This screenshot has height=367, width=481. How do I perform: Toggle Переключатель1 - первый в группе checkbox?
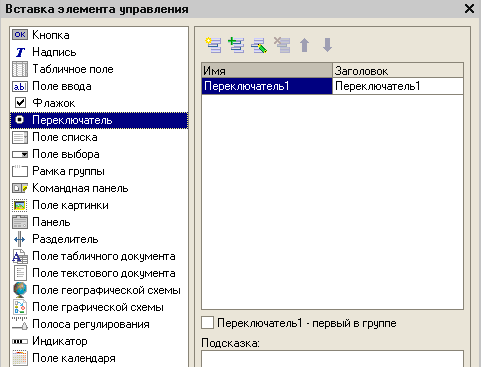pyautogui.click(x=207, y=323)
